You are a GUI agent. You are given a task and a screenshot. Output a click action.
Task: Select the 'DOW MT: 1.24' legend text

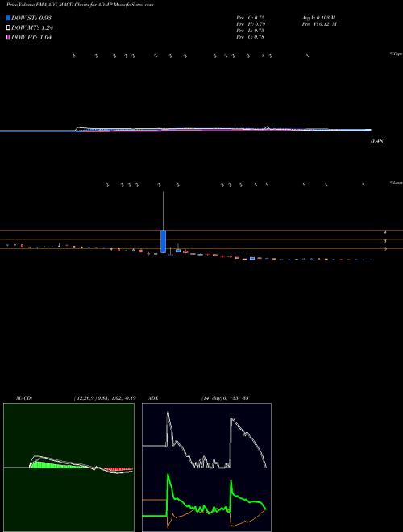point(32,28)
